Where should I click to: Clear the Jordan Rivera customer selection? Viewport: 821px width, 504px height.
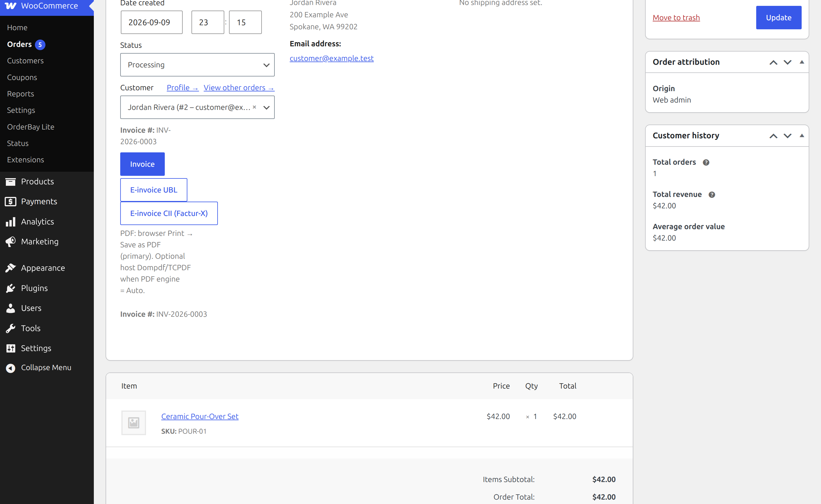coord(255,107)
